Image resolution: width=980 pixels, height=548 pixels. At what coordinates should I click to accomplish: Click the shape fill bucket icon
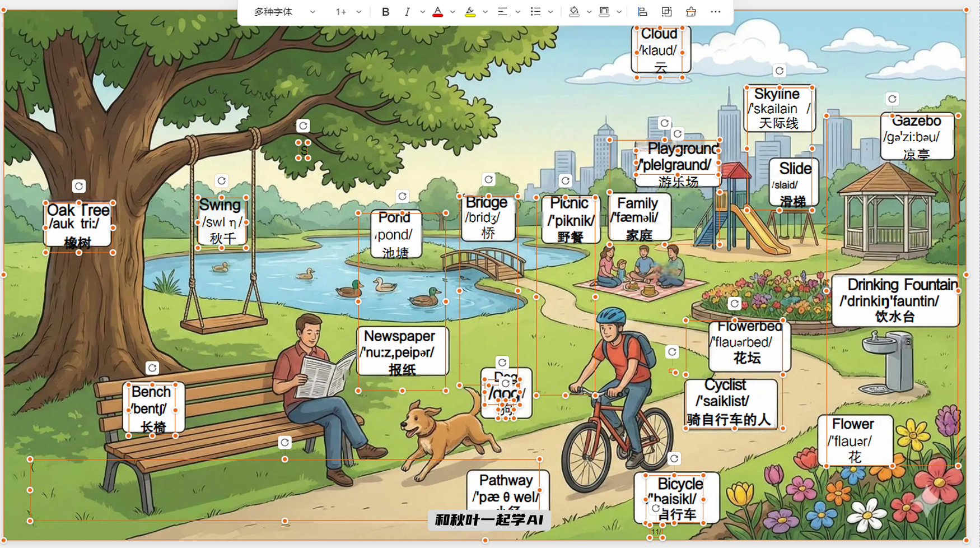[574, 12]
